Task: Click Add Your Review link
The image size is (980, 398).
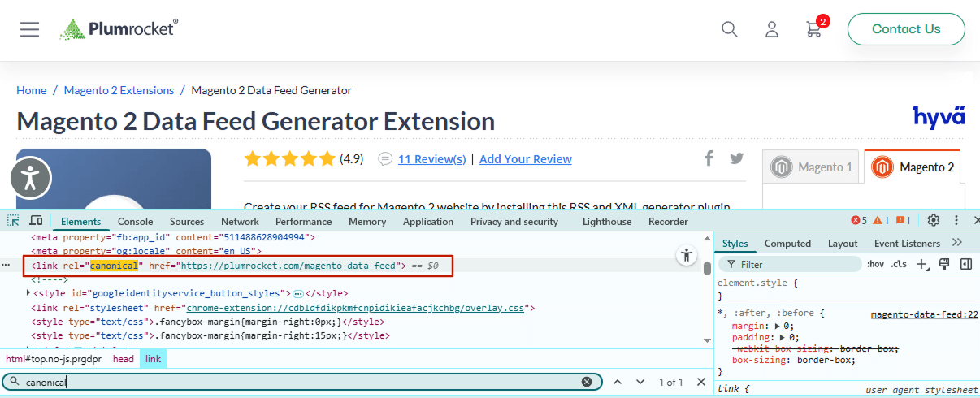Action: coord(526,159)
